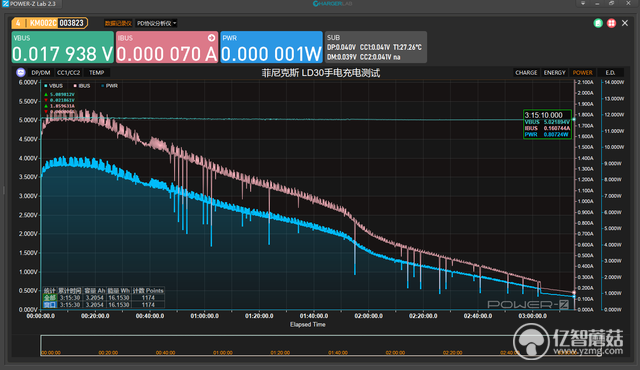Minimize the POWER-Z Lab window

coord(597,3)
